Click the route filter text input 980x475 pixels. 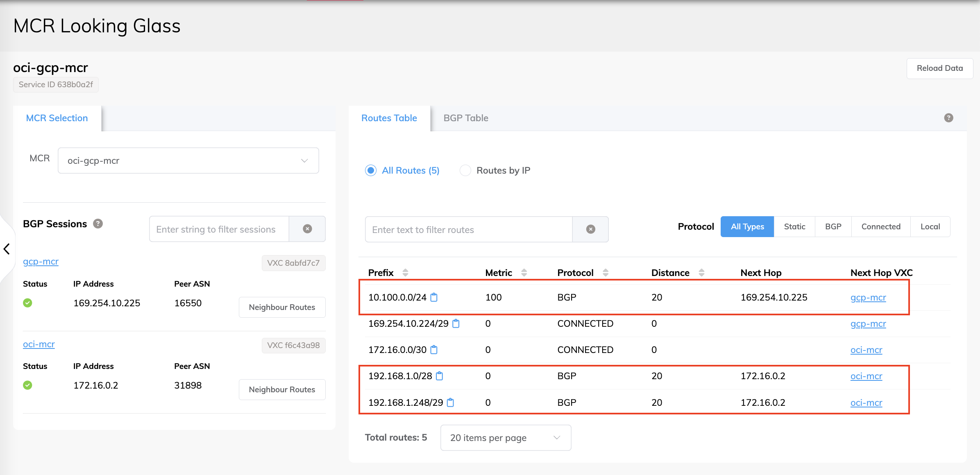pos(468,229)
